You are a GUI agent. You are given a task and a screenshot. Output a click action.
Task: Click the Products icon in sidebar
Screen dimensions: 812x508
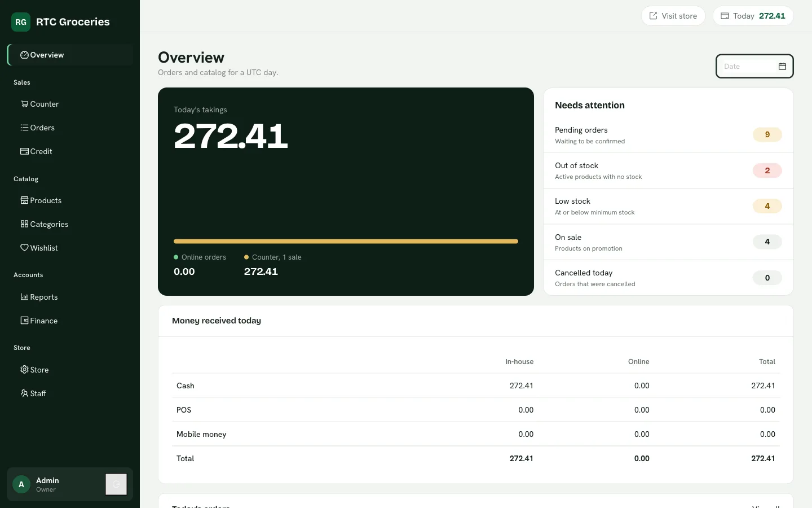(24, 200)
